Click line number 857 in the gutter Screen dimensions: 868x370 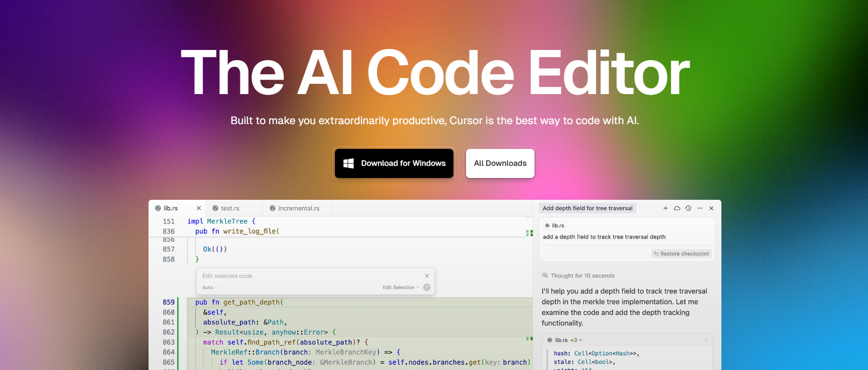tap(168, 249)
